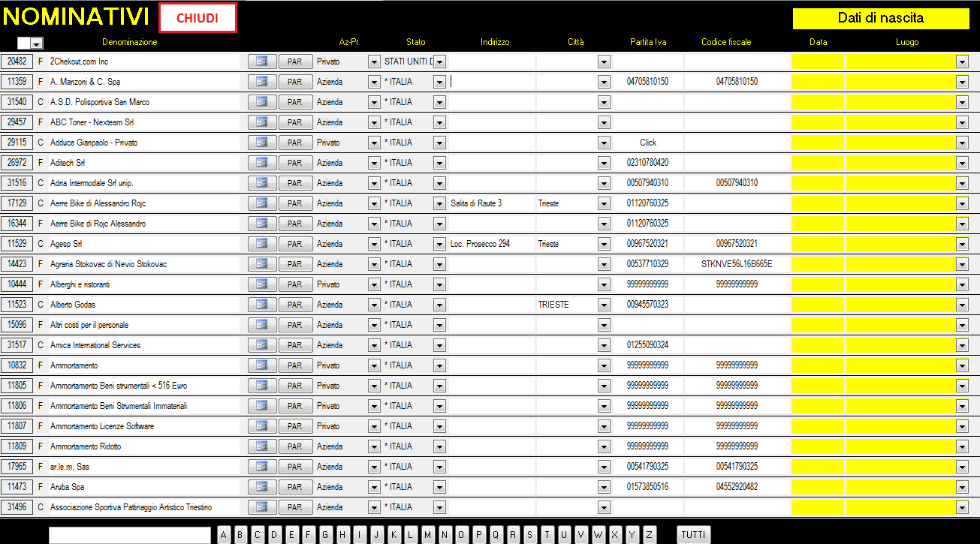
Task: Filter names by letter G
Action: 326,534
